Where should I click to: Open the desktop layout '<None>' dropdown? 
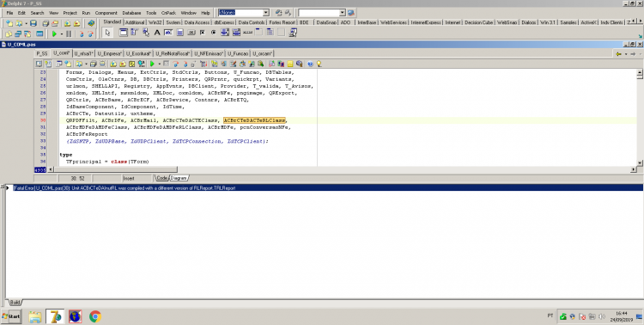click(266, 13)
